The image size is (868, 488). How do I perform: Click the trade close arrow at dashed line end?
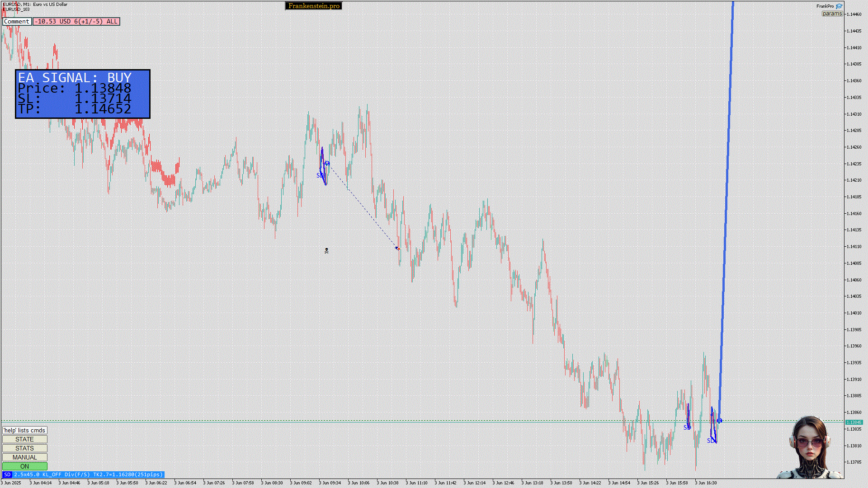pos(398,248)
